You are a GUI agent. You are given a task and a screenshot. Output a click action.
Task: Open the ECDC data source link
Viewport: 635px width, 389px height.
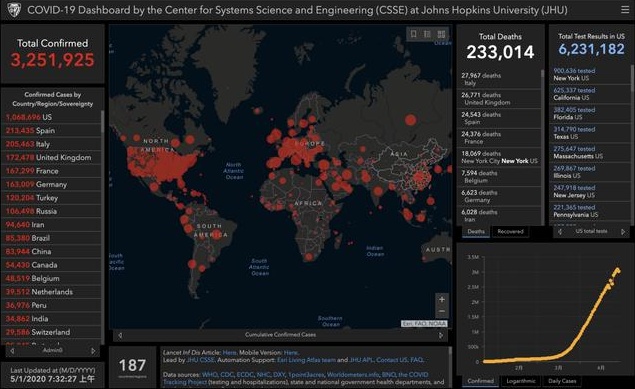(x=245, y=375)
